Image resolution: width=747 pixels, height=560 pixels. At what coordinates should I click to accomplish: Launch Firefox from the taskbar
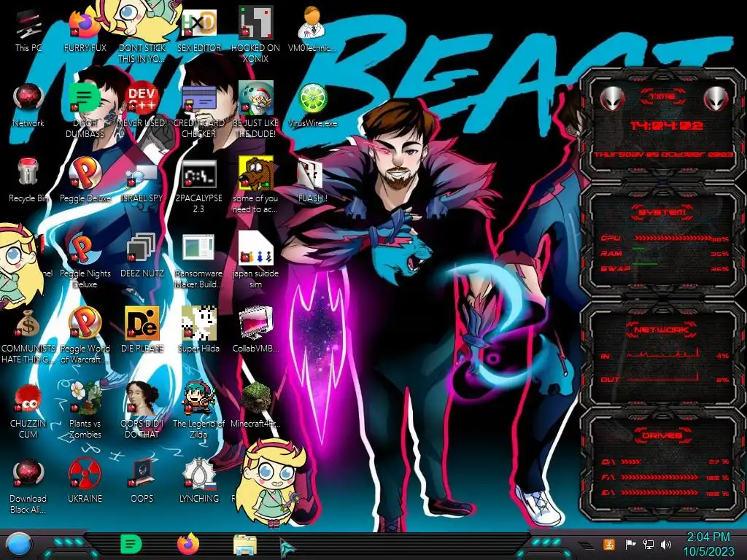[188, 544]
